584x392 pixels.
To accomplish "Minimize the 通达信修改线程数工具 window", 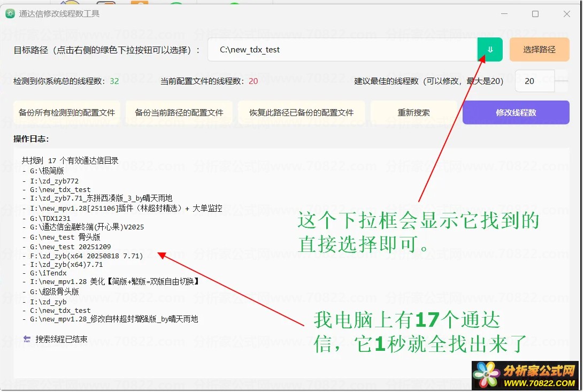I will (504, 14).
